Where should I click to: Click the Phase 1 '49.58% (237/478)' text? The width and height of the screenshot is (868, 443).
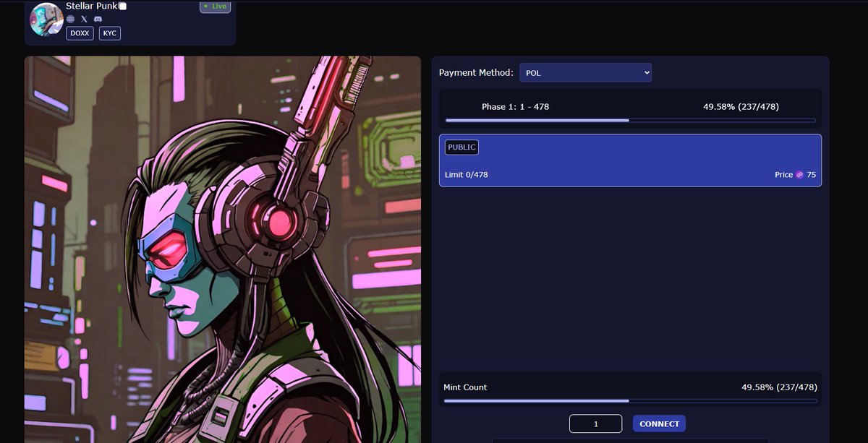[x=741, y=107]
